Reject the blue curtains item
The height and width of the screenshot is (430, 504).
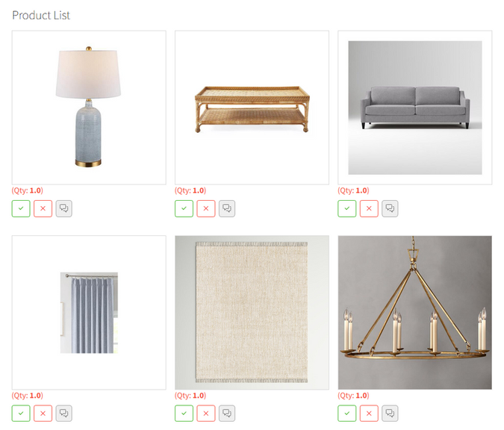tap(43, 414)
